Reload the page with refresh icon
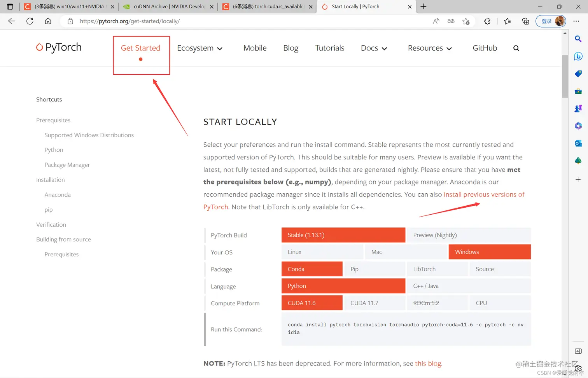The width and height of the screenshot is (588, 378). (x=30, y=21)
